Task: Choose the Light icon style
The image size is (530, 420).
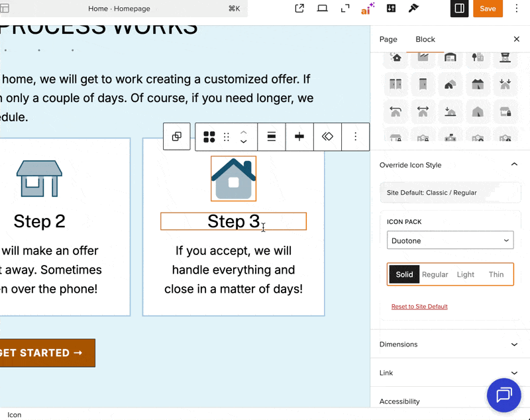Action: coord(466,274)
